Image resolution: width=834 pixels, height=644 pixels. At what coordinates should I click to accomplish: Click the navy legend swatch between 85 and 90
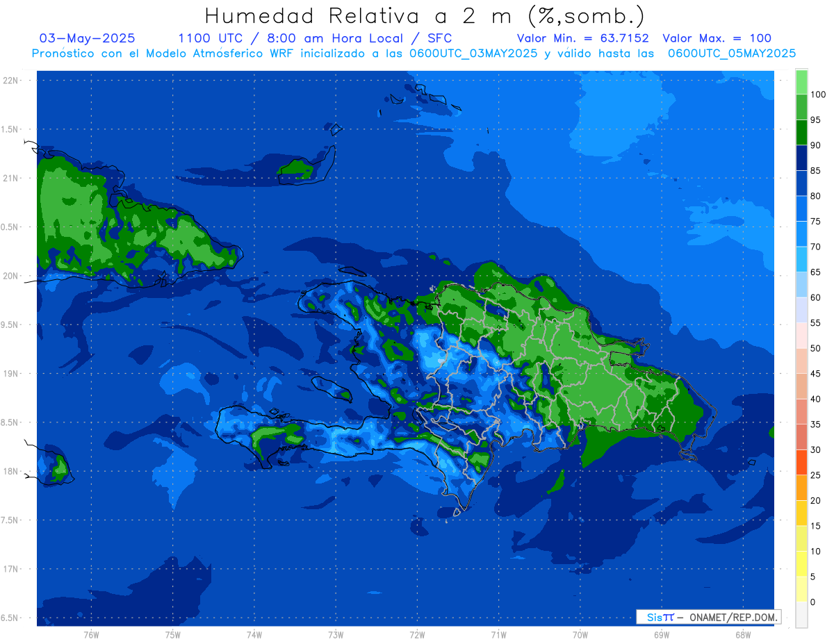pos(801,158)
